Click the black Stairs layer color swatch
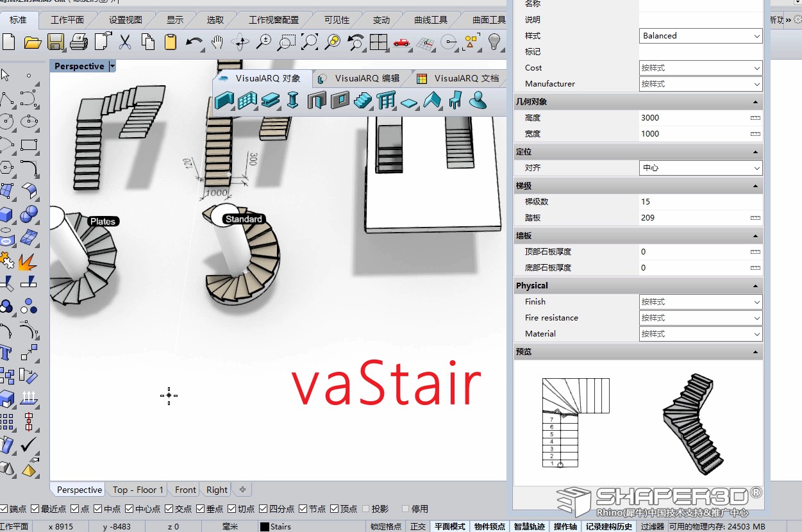The image size is (802, 532). pyautogui.click(x=264, y=527)
